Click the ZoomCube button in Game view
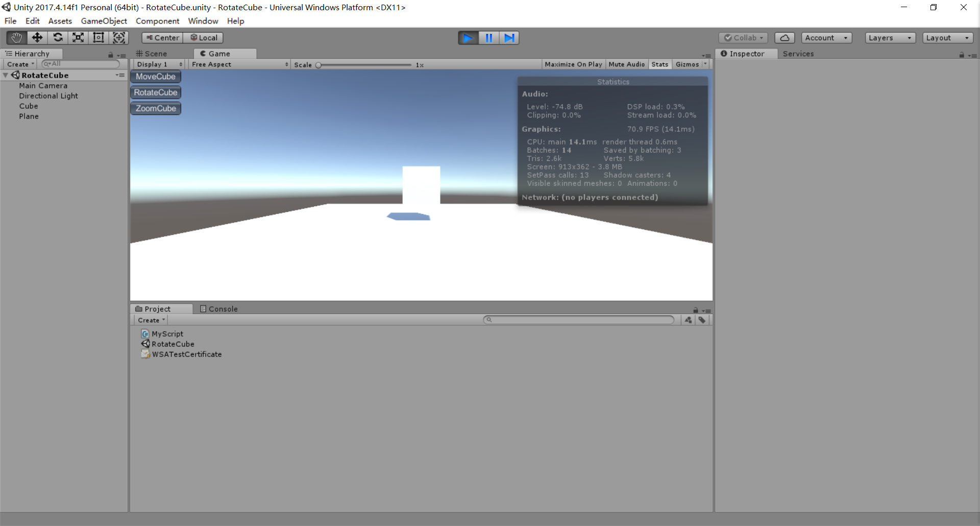Screen dimensions: 980x526 [x=156, y=108]
